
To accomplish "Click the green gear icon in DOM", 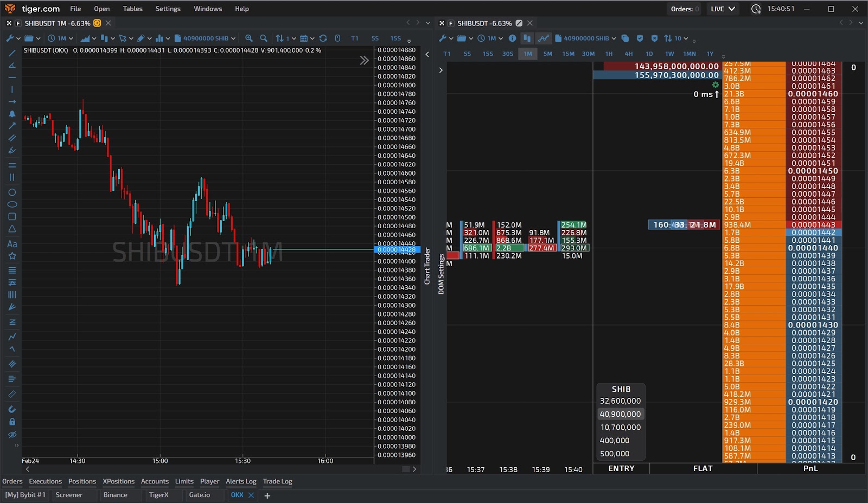I will (716, 85).
